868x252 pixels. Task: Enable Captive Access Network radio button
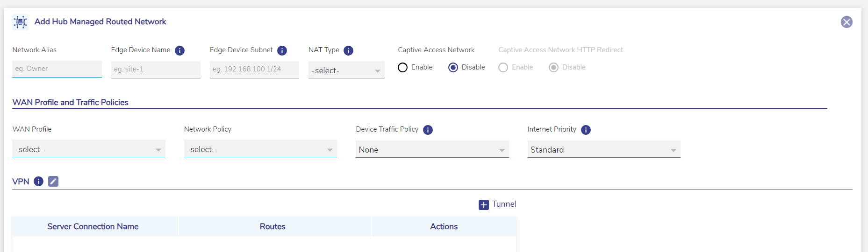click(402, 68)
